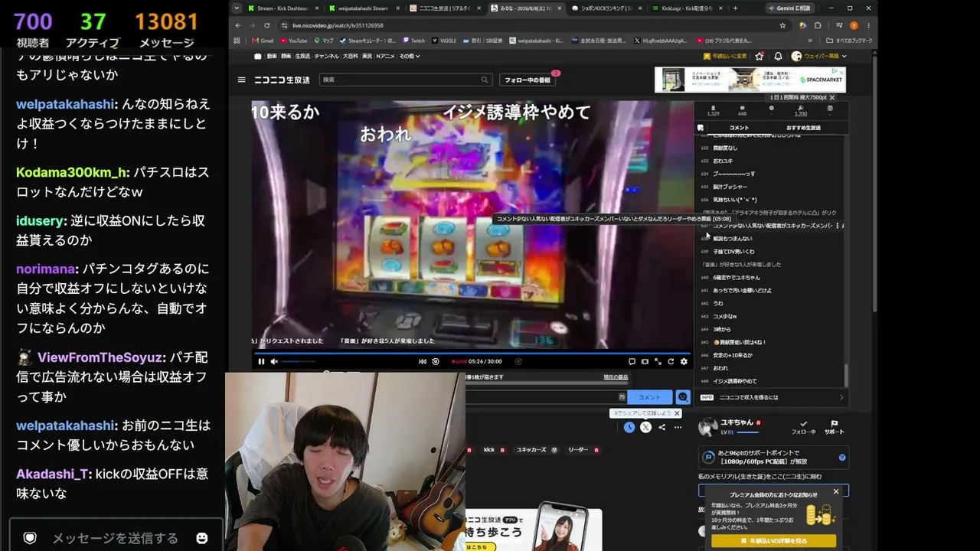Switch to KickLogz browser tab
Image resolution: width=980 pixels, height=551 pixels.
point(687,8)
